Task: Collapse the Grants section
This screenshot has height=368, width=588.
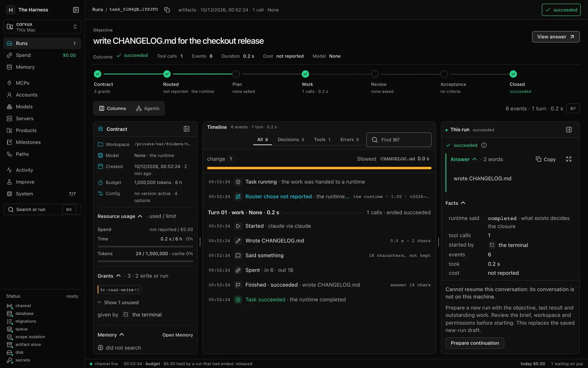Action: pos(109,276)
